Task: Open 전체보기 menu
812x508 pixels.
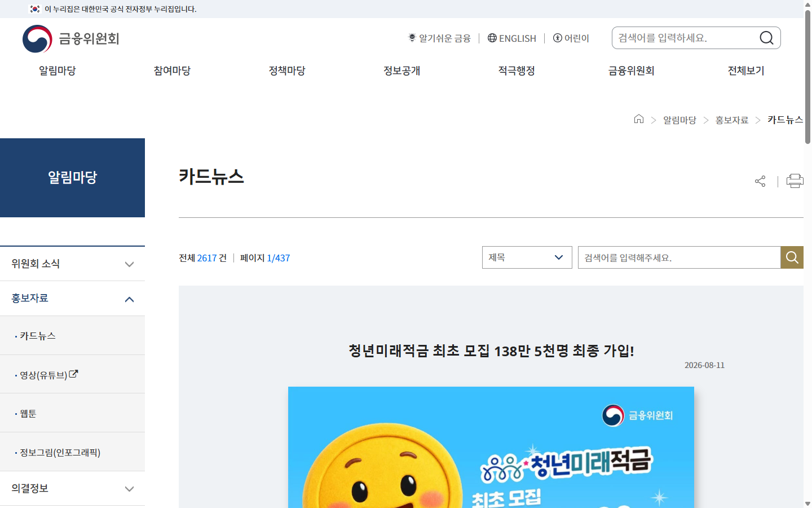Action: click(746, 71)
